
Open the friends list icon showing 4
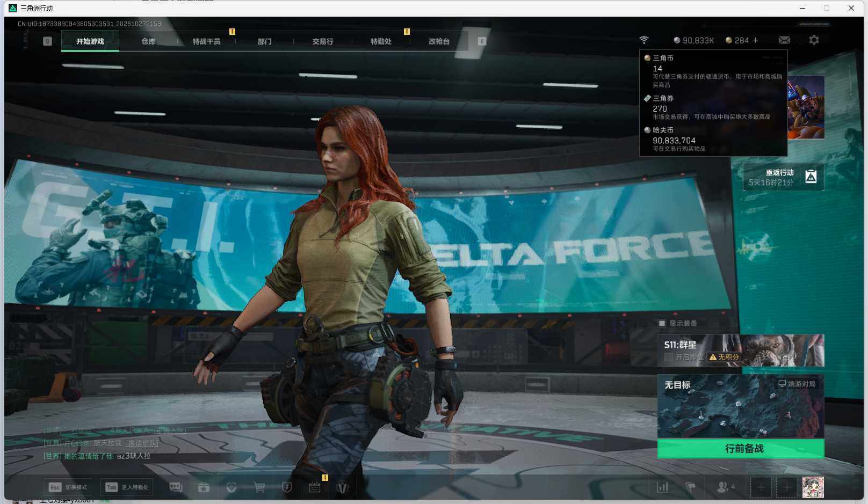[x=726, y=487]
